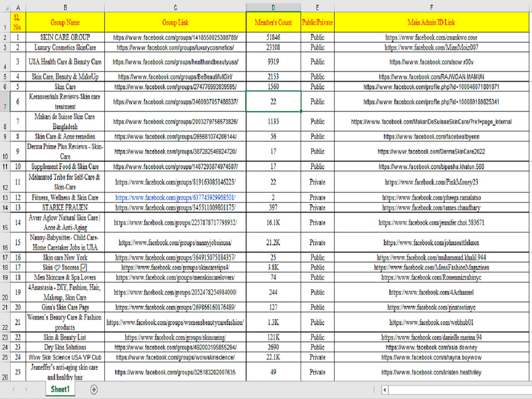The height and width of the screenshot is (399, 532).
Task: Select 'Private' cell for Melanated Tribe row
Action: [x=317, y=182]
